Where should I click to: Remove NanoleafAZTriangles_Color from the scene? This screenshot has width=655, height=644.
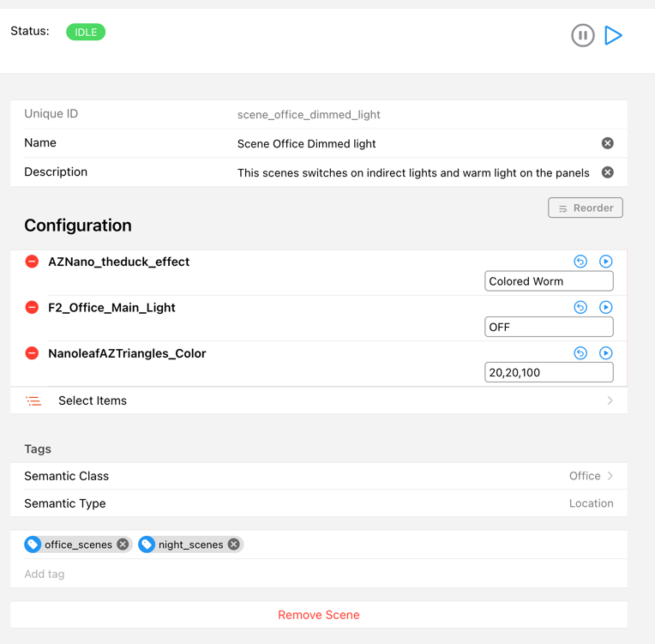32,353
